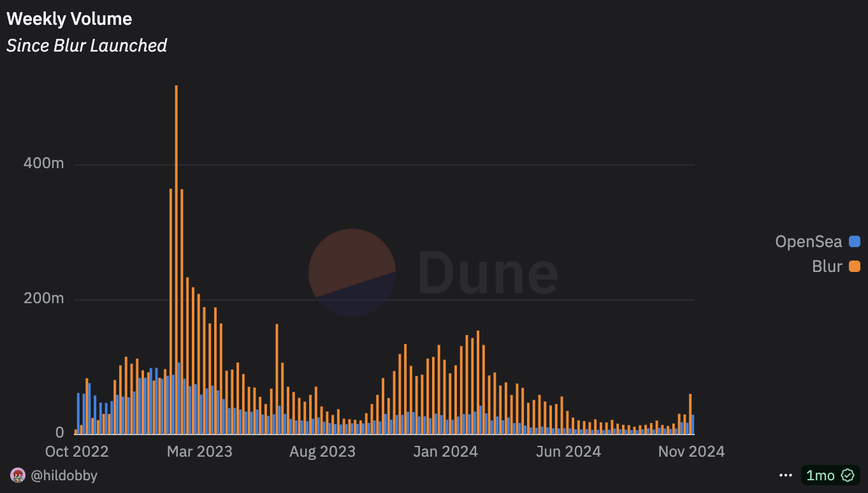Click the hildobby avatar image
Image resolution: width=868 pixels, height=493 pixels.
pos(18,475)
